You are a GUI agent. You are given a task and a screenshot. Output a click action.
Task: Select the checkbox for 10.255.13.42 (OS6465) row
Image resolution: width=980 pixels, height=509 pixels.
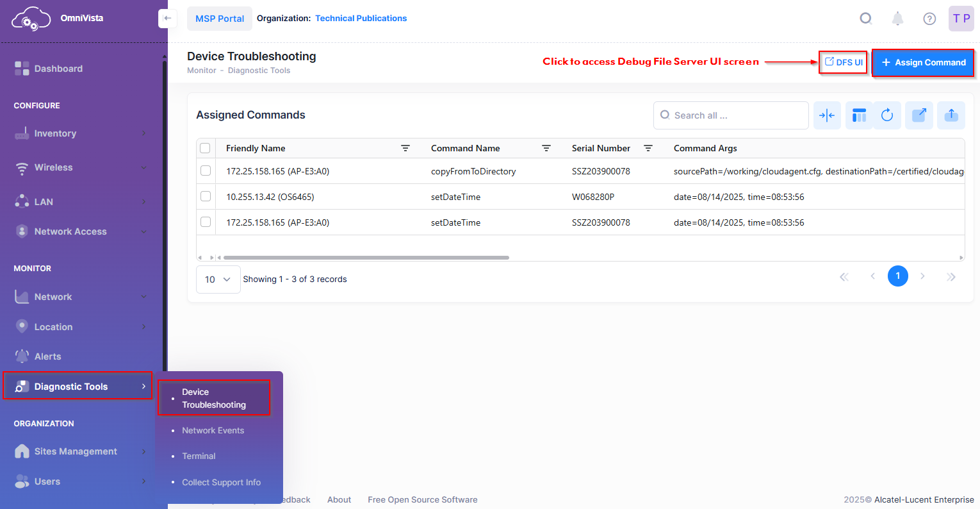pyautogui.click(x=206, y=196)
